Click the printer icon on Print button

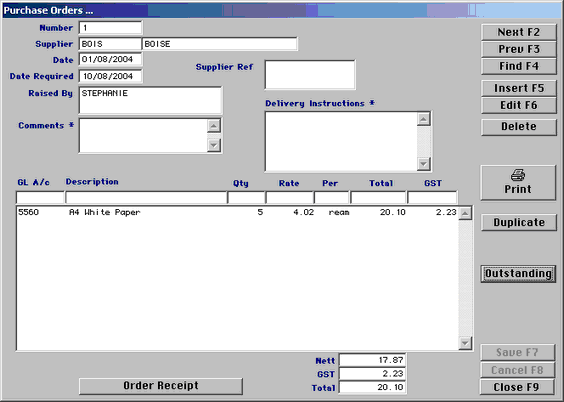pyautogui.click(x=518, y=175)
